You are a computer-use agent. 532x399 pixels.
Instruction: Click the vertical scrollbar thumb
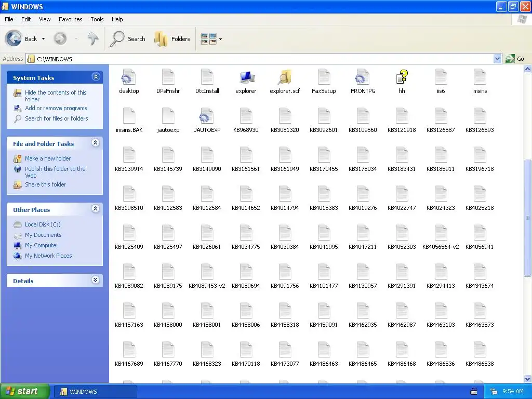click(x=528, y=218)
